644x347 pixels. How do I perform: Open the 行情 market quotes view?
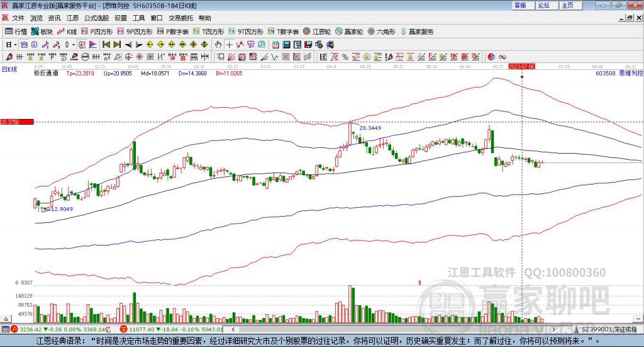[16, 31]
